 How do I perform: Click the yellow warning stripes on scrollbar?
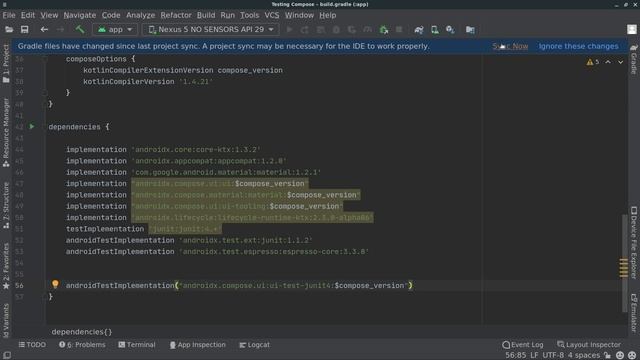click(623, 268)
